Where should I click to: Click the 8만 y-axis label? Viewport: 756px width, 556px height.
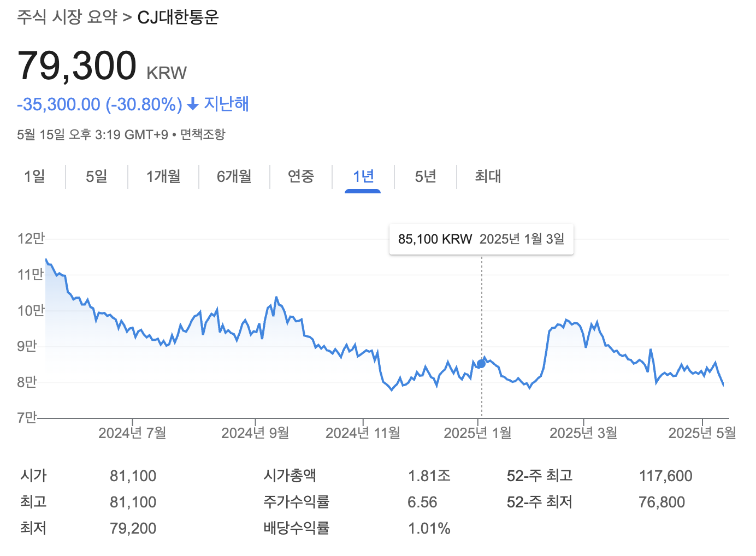27,382
